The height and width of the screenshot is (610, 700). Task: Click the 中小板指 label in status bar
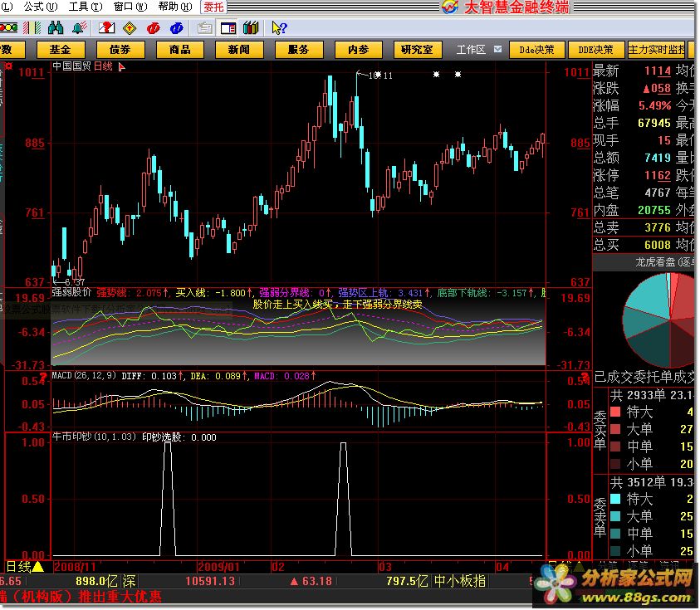coord(460,581)
